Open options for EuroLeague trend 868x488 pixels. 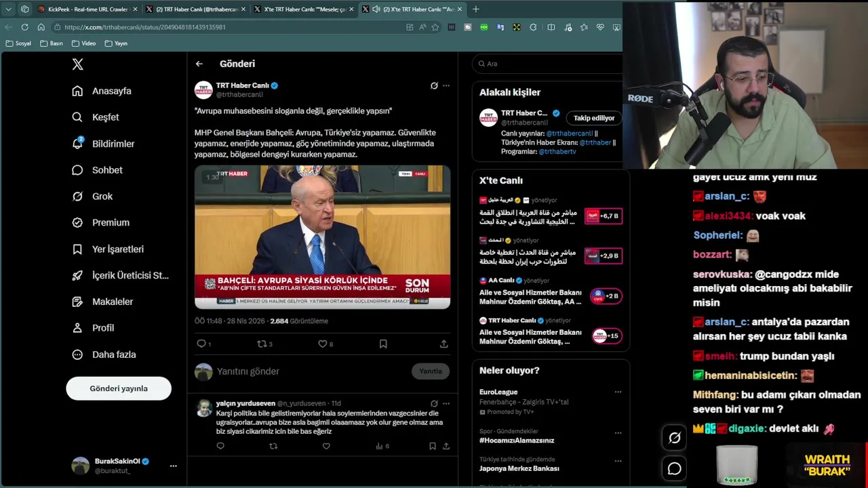coord(618,392)
